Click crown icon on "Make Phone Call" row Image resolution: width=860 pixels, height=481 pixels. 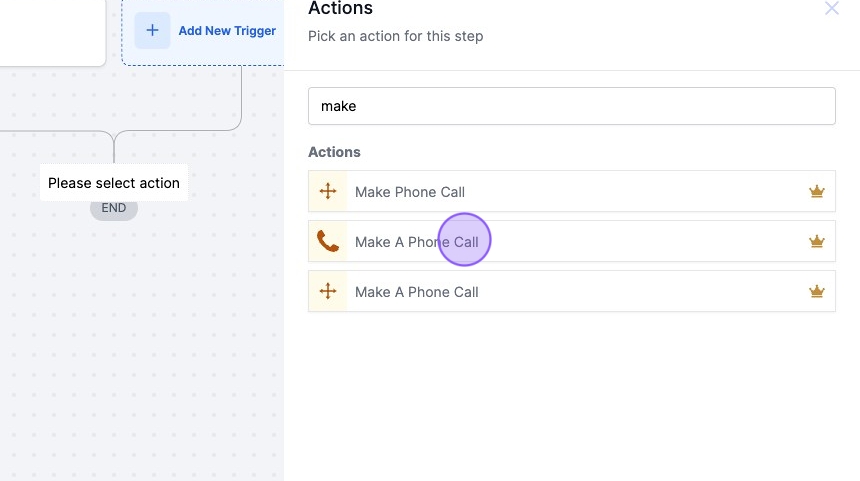(x=816, y=192)
